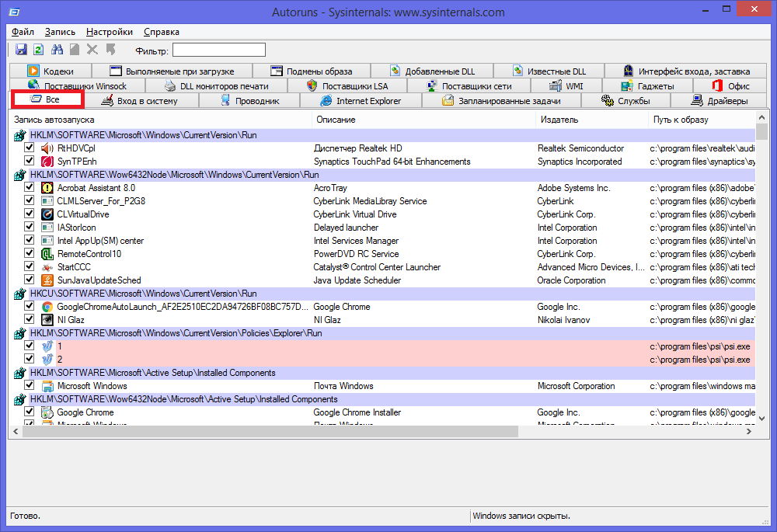Toggle the GoogleChromeAutoLaunch checkbox
777x532 pixels.
point(30,307)
